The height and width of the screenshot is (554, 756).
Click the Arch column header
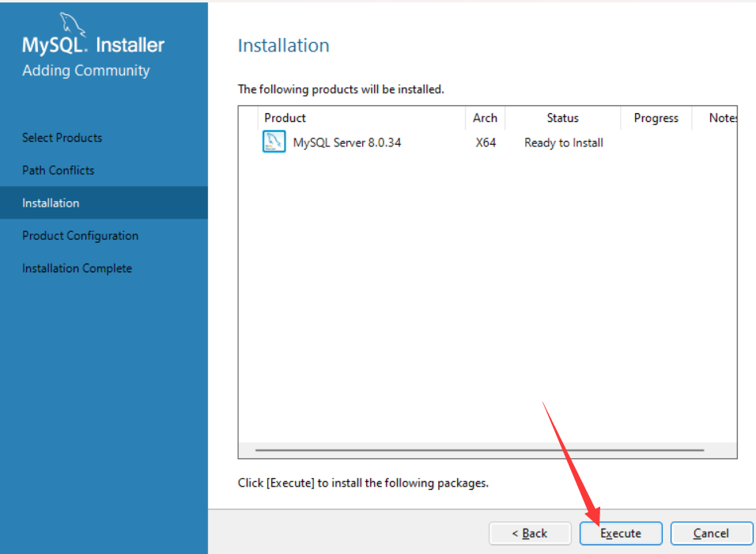(x=485, y=118)
